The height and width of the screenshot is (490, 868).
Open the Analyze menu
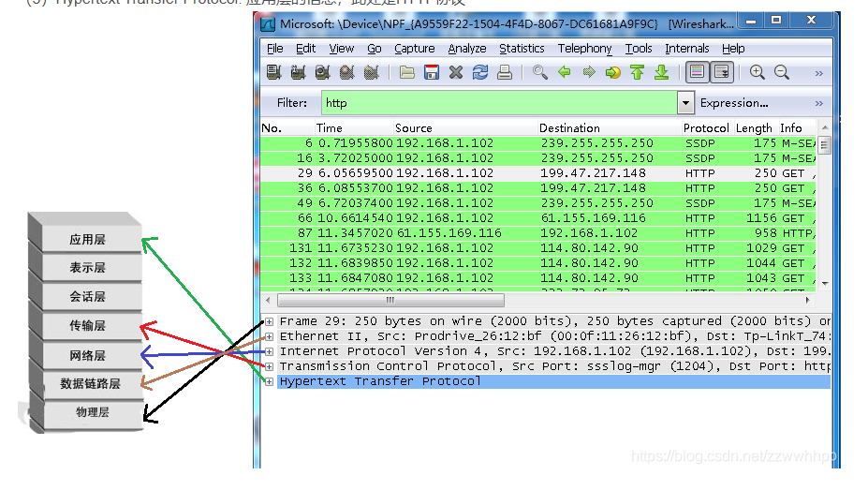pos(466,49)
